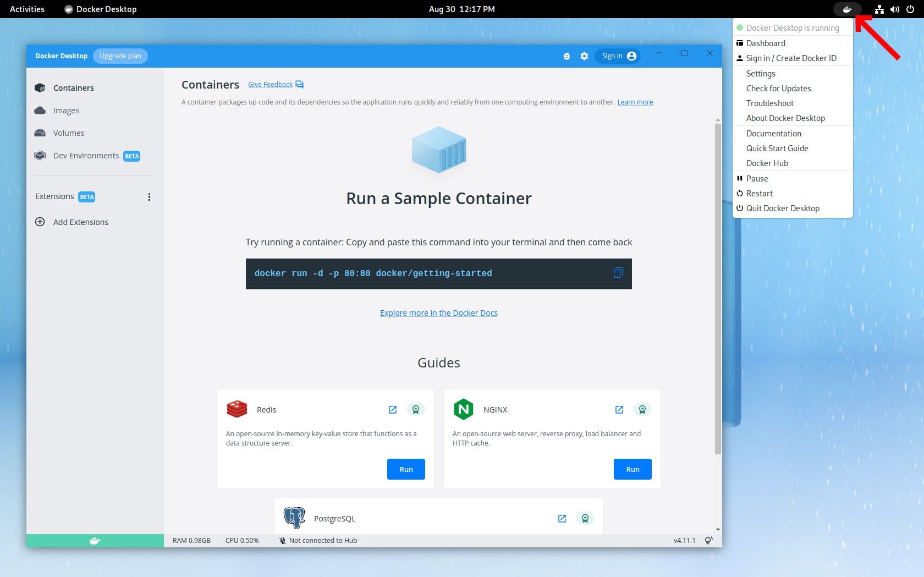Screen dimensions: 924x577
Task: Choose Check for Updates in tray menu
Action: (793, 89)
